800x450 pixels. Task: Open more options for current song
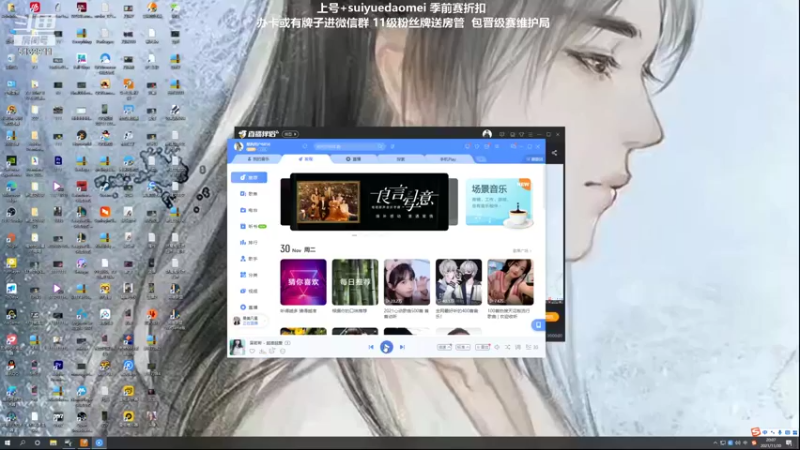click(283, 351)
